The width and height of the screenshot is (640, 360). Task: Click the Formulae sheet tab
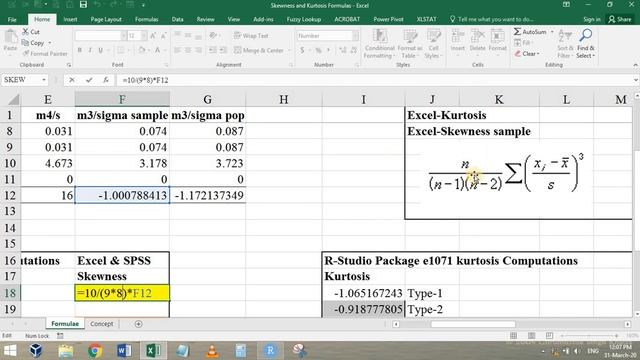(65, 324)
